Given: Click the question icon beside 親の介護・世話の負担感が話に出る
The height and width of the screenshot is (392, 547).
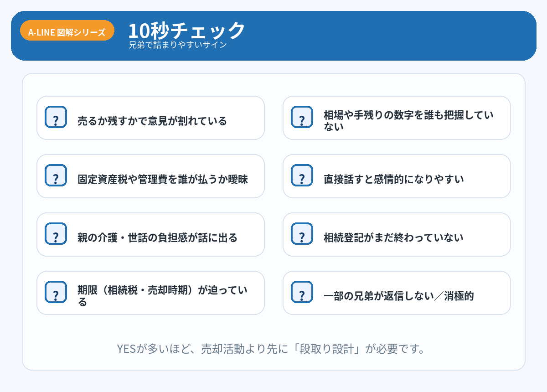Looking at the screenshot, I should pos(56,234).
